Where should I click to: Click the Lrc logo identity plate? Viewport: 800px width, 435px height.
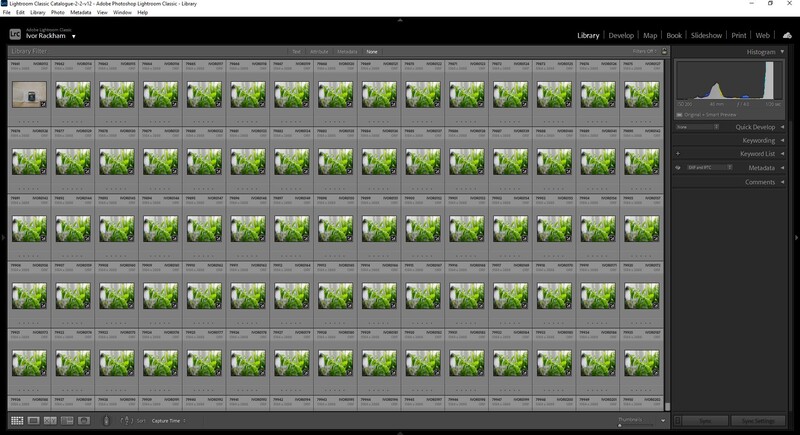[15, 35]
